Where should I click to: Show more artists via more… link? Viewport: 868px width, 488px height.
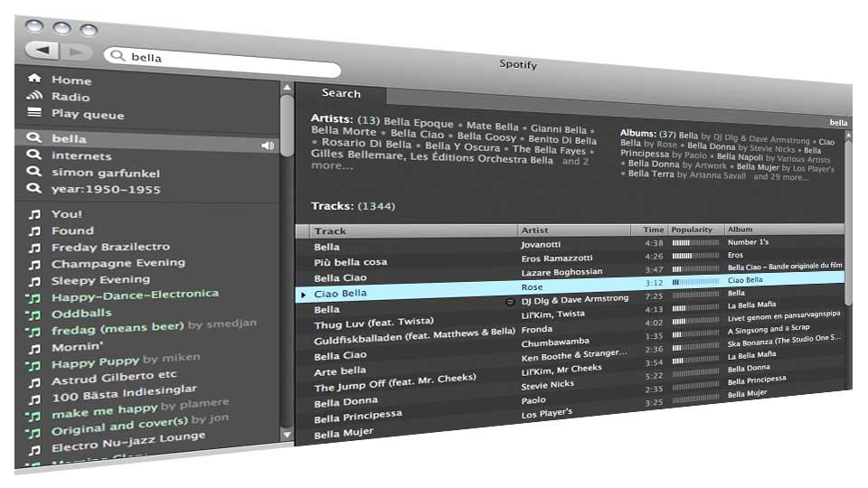pyautogui.click(x=332, y=165)
